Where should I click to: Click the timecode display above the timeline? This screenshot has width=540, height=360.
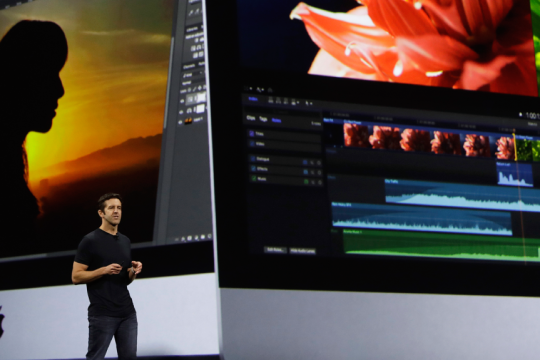click(x=532, y=116)
